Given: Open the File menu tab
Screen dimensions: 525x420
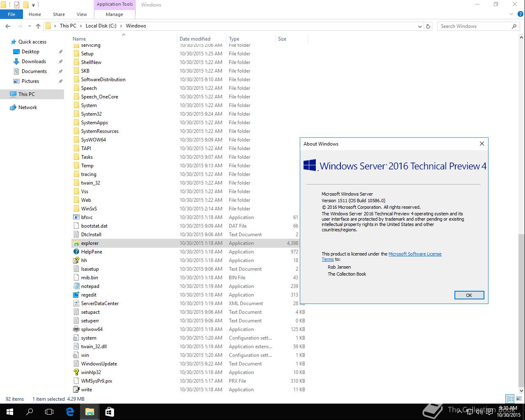Looking at the screenshot, I should 11,14.
